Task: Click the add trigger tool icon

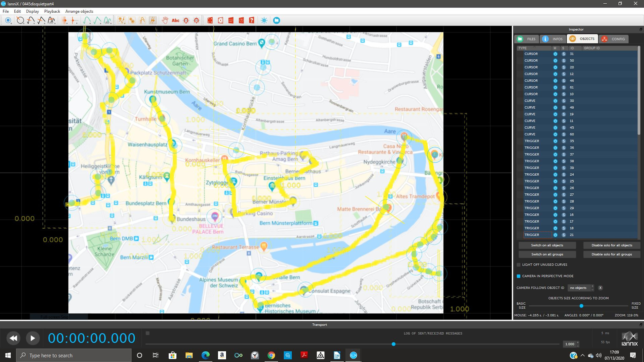Action: click(x=8, y=20)
